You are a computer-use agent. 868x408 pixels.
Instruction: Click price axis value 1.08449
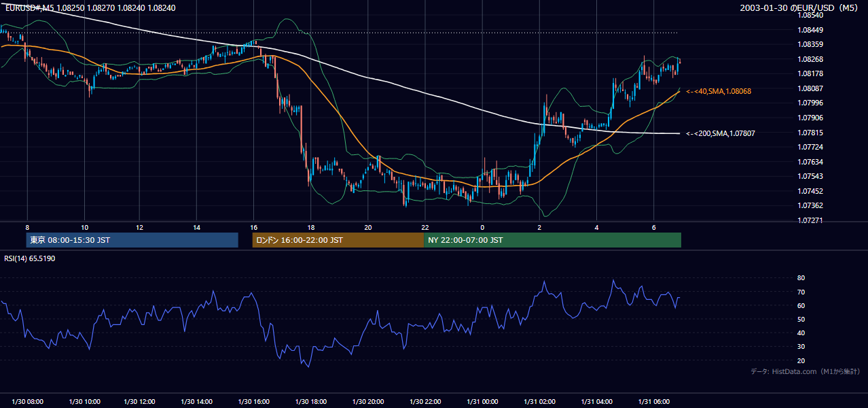pyautogui.click(x=812, y=30)
